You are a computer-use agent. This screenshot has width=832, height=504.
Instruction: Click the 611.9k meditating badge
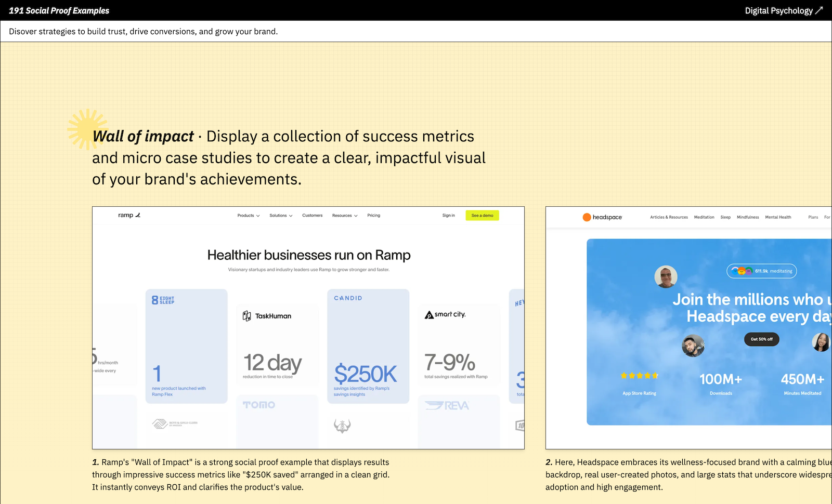coord(762,271)
